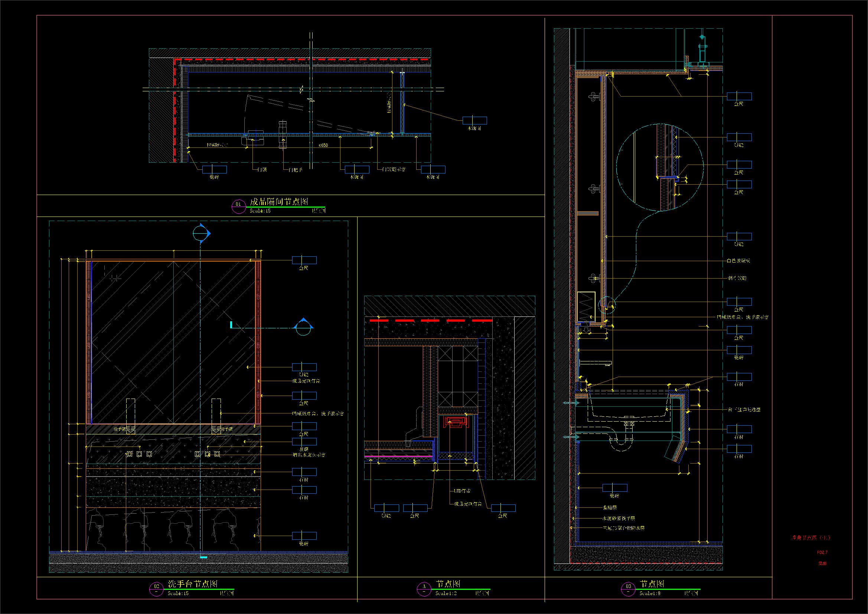Select the ≤650 dimension text

pos(323,145)
